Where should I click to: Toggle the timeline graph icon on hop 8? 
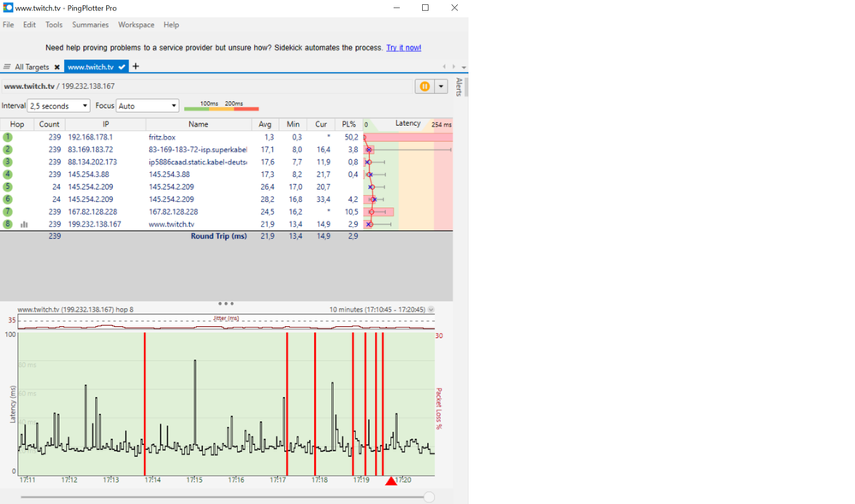pos(24,224)
